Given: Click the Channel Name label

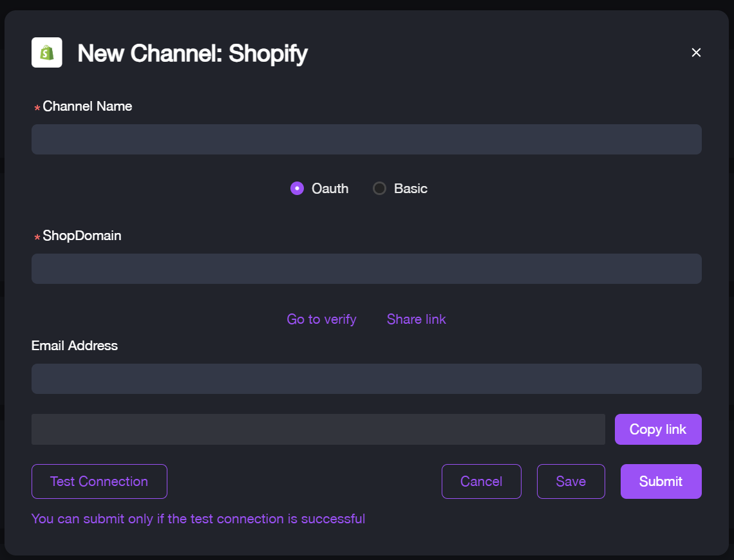Looking at the screenshot, I should [87, 106].
